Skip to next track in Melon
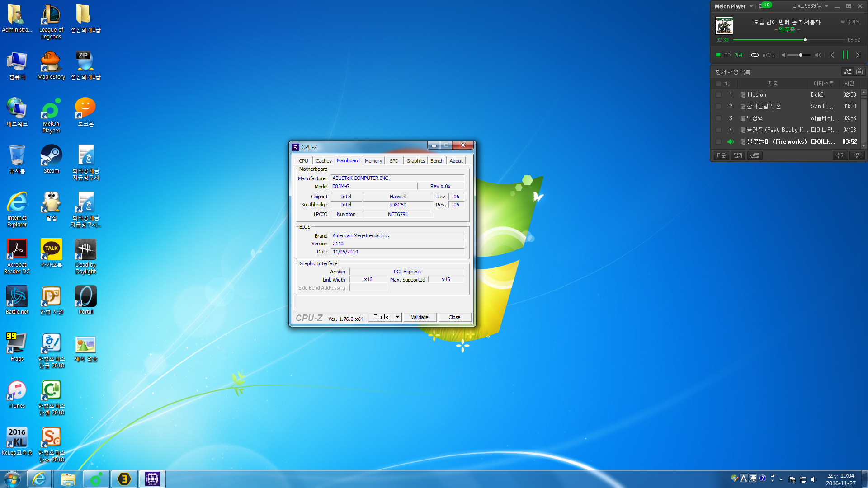 point(858,55)
